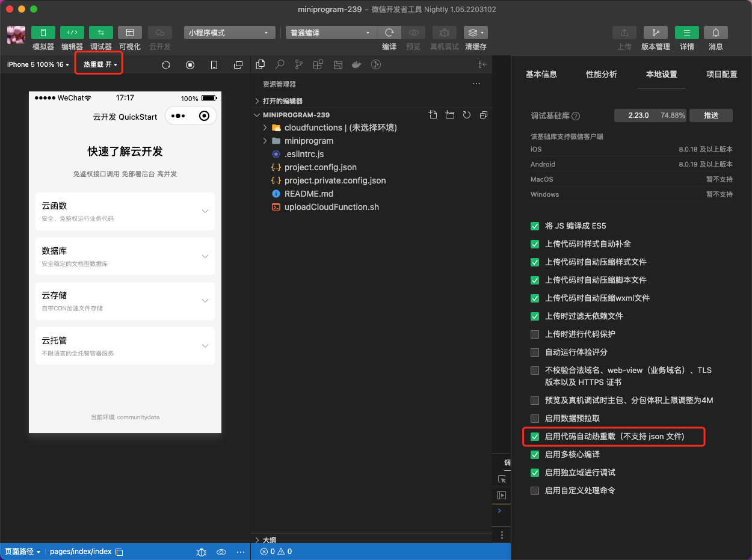Screen dimensions: 752x560
Task: Switch to the 项目配置 tab
Action: pyautogui.click(x=721, y=74)
